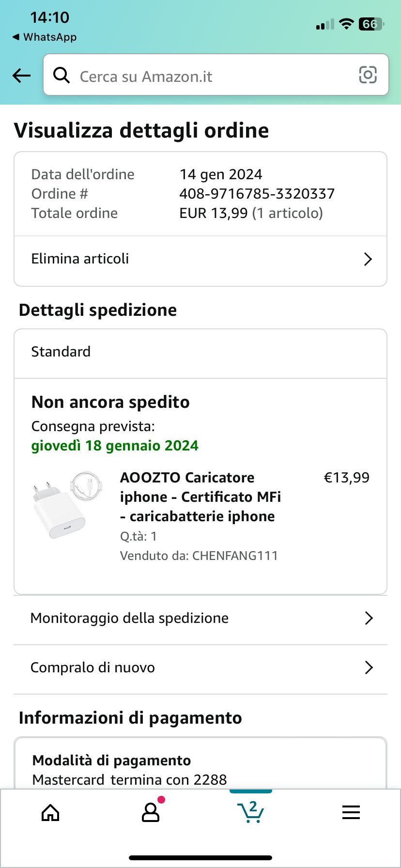Viewport: 401px width, 868px height.
Task: Tap the search magnifier icon
Action: click(62, 76)
